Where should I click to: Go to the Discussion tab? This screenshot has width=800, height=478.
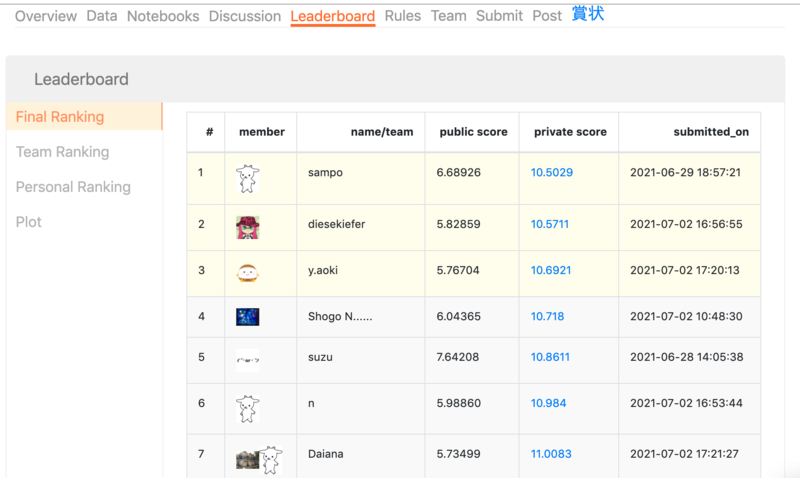(x=244, y=16)
